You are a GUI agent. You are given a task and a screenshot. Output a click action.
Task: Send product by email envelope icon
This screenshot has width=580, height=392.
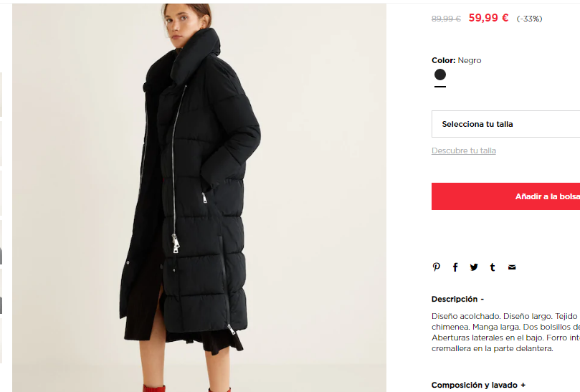point(512,267)
